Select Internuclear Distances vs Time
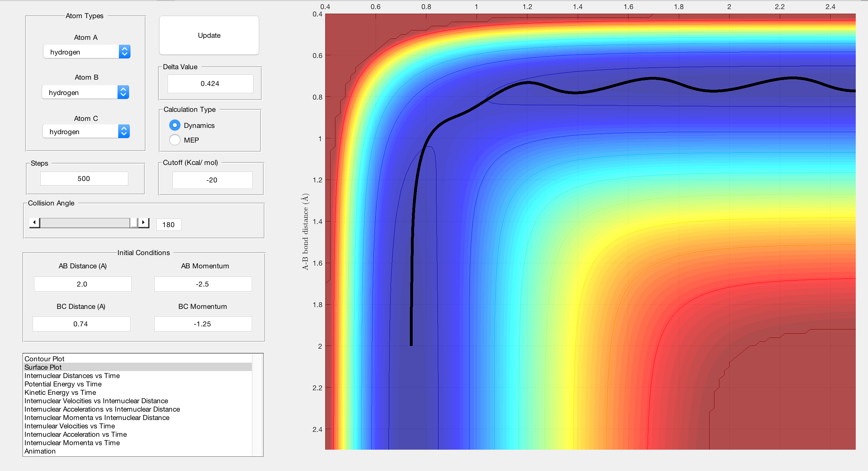This screenshot has width=868, height=471. point(72,376)
